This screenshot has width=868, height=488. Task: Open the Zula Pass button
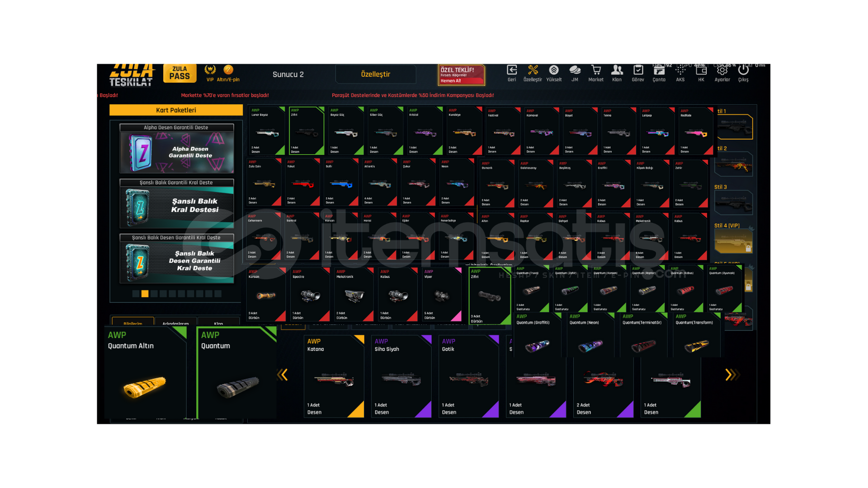click(179, 73)
